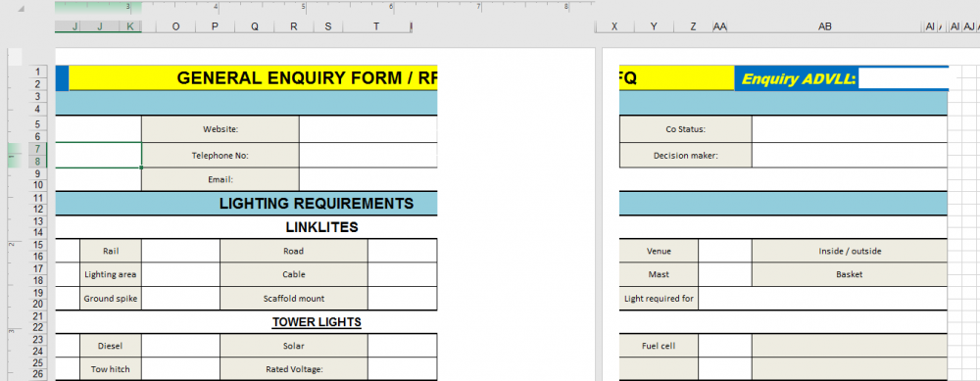The height and width of the screenshot is (381, 980).
Task: Select column header X
Action: click(614, 26)
